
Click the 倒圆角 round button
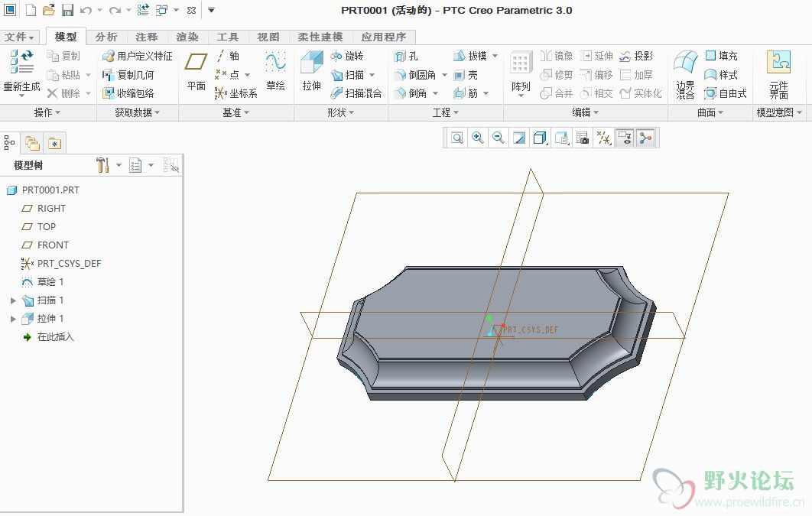(x=415, y=75)
